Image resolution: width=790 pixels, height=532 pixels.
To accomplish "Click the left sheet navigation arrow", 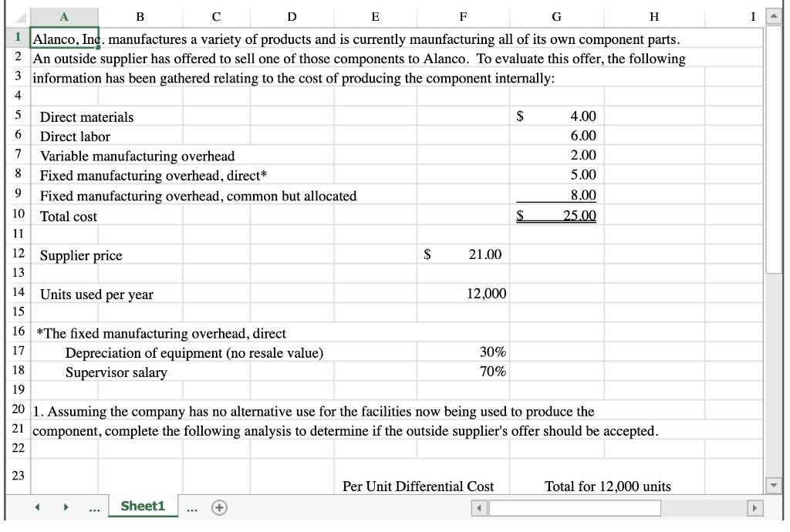I will tap(36, 507).
